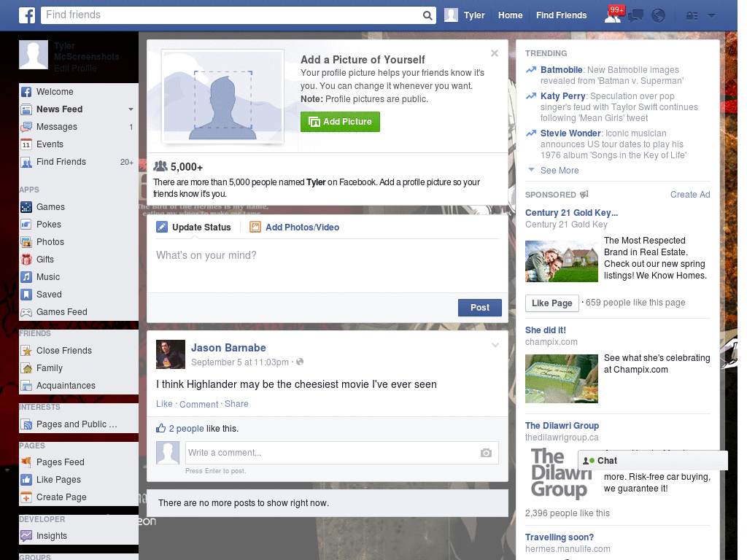
Task: Click the blue Post button
Action: tap(480, 308)
